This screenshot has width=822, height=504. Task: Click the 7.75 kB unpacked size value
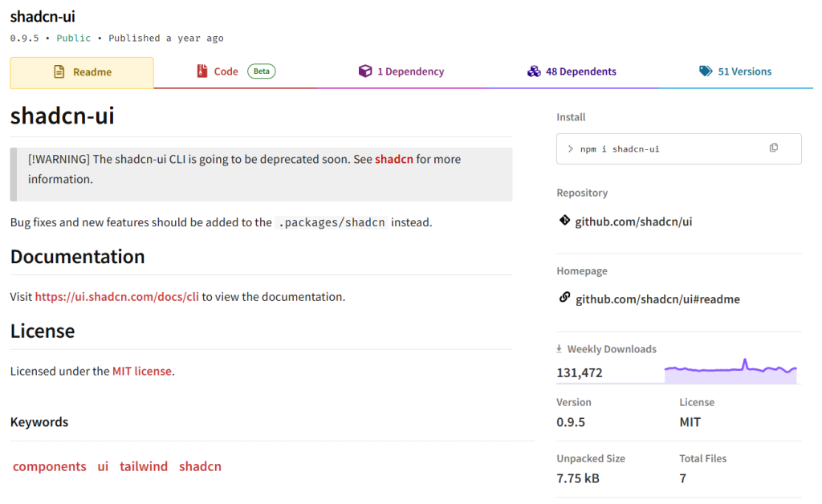coord(578,478)
